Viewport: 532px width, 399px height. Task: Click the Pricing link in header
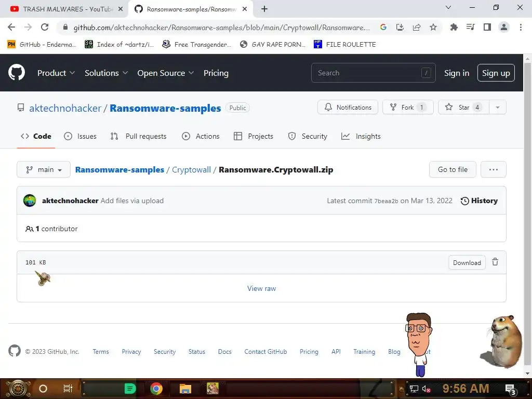pos(216,73)
